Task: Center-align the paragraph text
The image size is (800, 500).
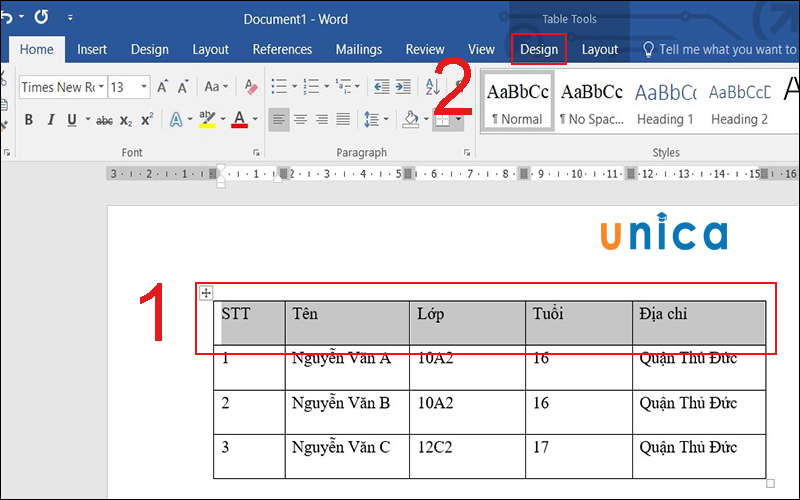Action: [x=300, y=120]
